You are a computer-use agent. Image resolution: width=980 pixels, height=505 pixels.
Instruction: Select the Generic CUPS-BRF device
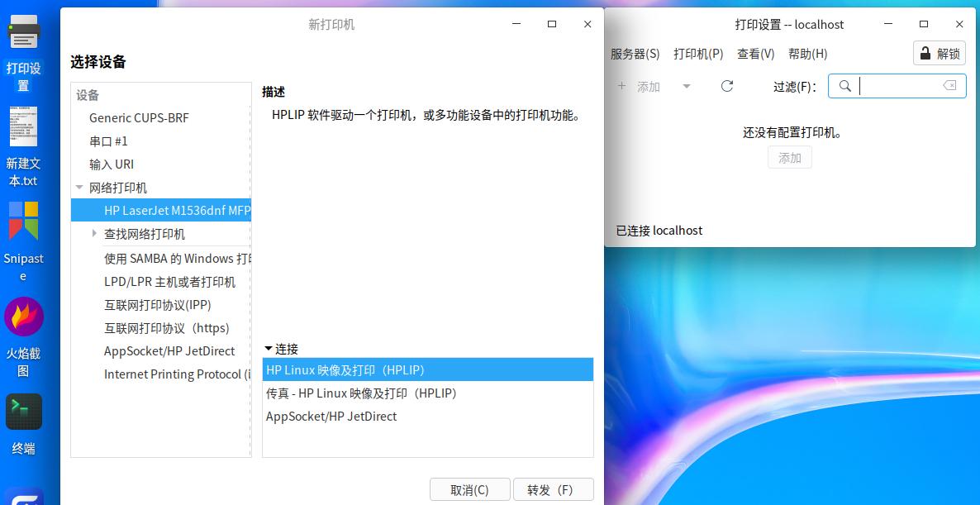140,117
